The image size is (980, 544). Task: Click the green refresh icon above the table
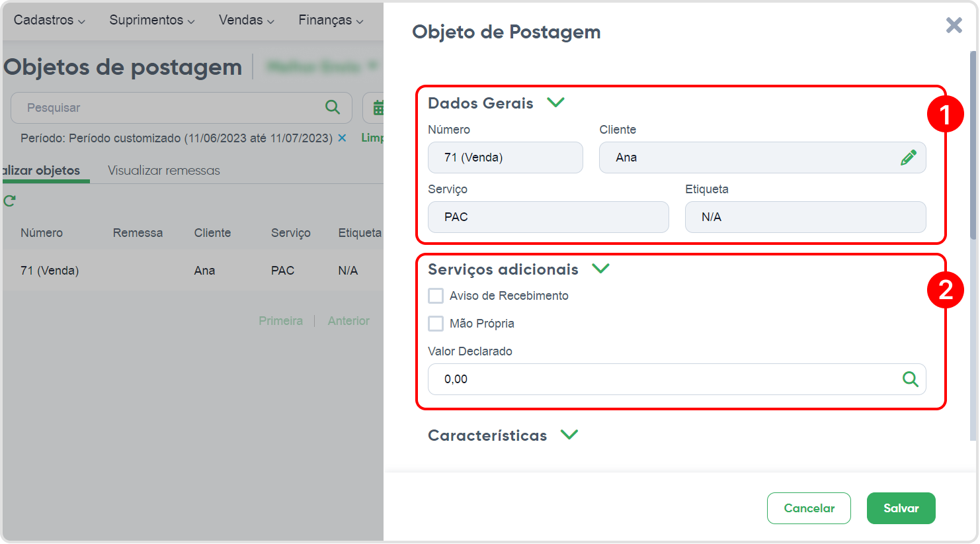[9, 201]
